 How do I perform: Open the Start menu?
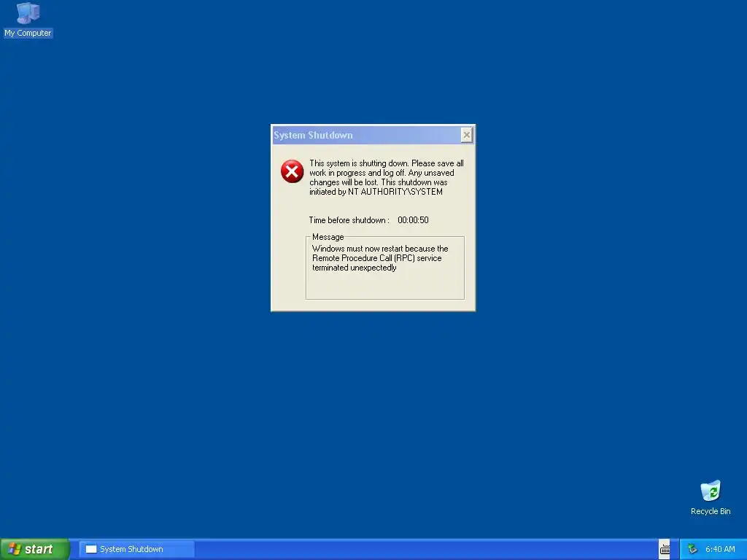pyautogui.click(x=34, y=549)
